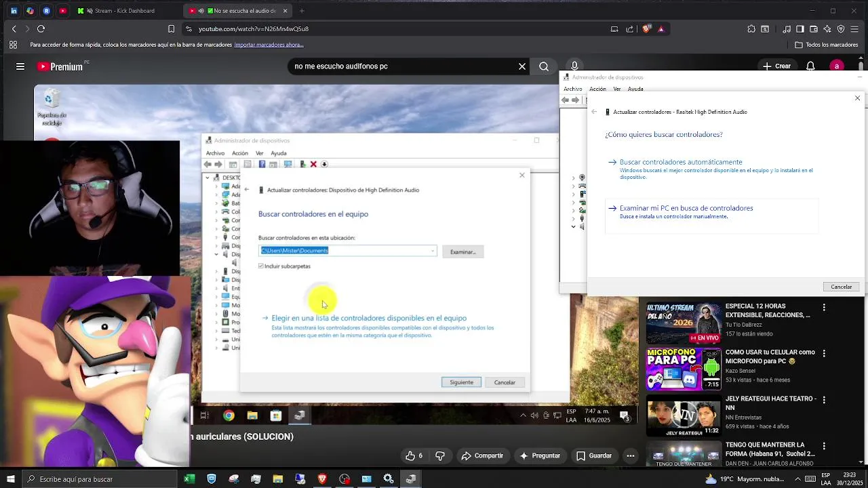Open 'JELY REATEGUI HACE TEATRO' video thumbnail

[x=684, y=415]
